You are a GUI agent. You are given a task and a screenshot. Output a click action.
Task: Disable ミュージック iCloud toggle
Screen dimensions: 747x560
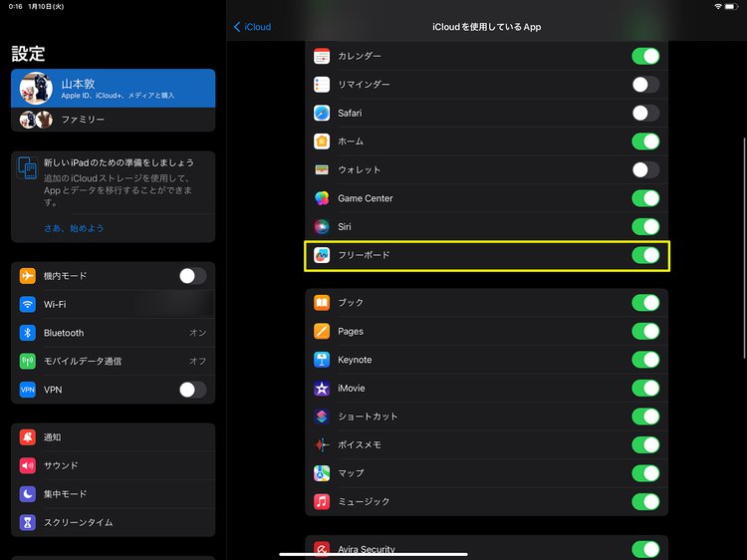coord(645,502)
